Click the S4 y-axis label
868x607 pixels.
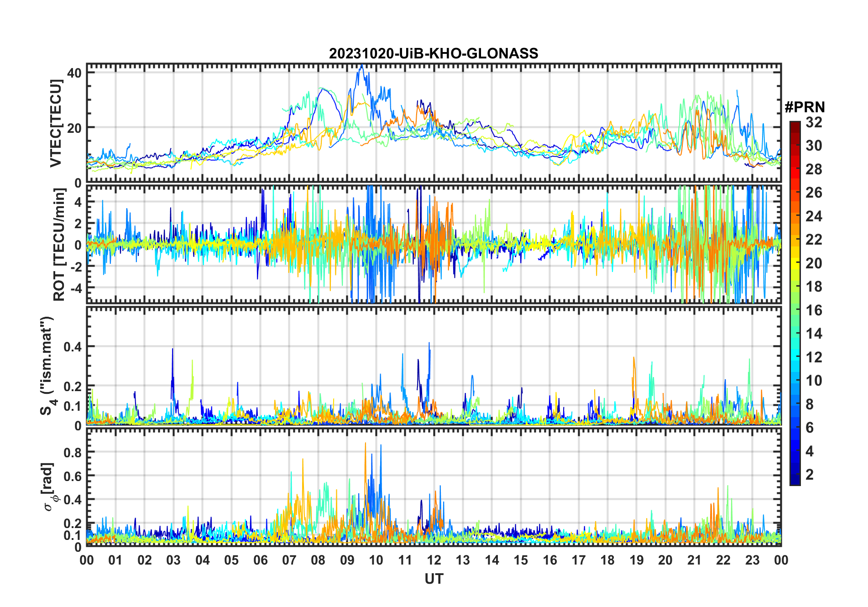point(47,366)
